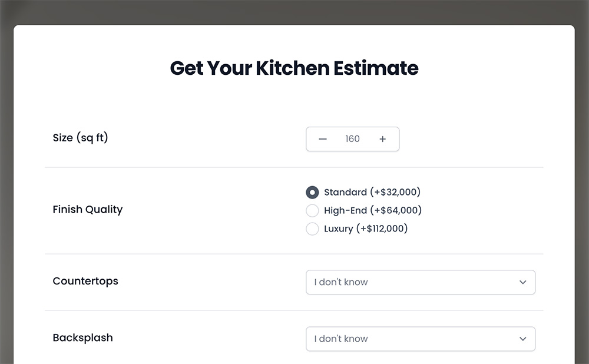Click the chevron on the Countertops dropdown
589x364 pixels.
pyautogui.click(x=522, y=282)
